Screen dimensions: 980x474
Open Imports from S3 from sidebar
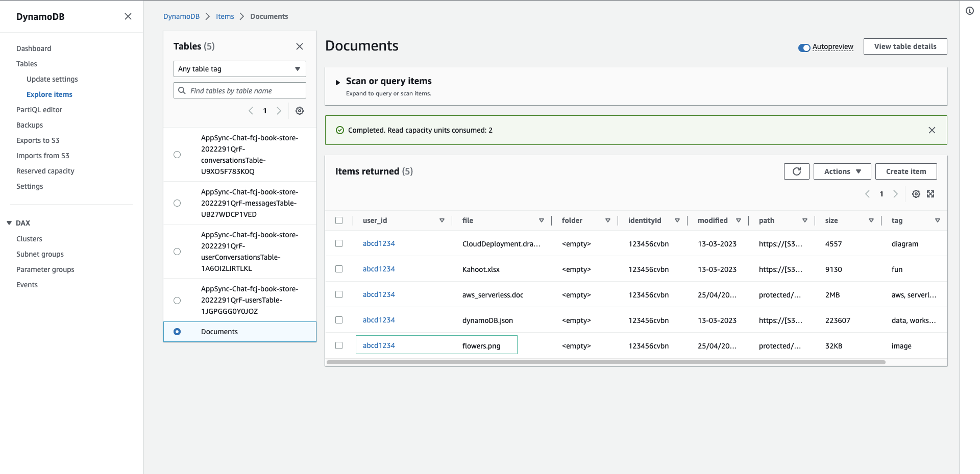(x=43, y=156)
